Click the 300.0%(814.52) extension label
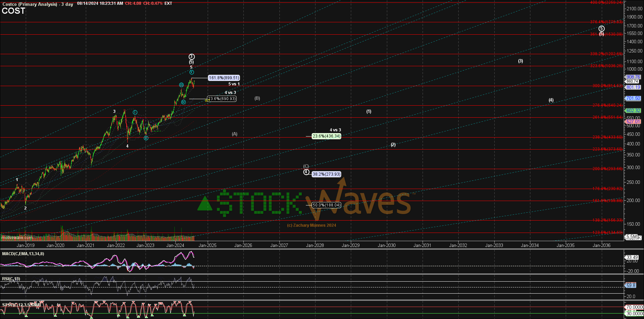Screen dimensions: 644x319 pos(608,86)
